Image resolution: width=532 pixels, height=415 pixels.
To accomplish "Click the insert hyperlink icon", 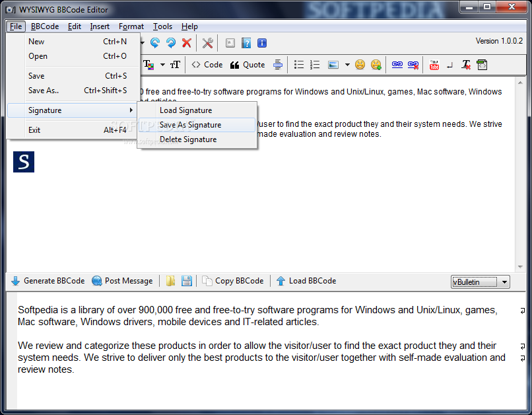I will (x=397, y=65).
